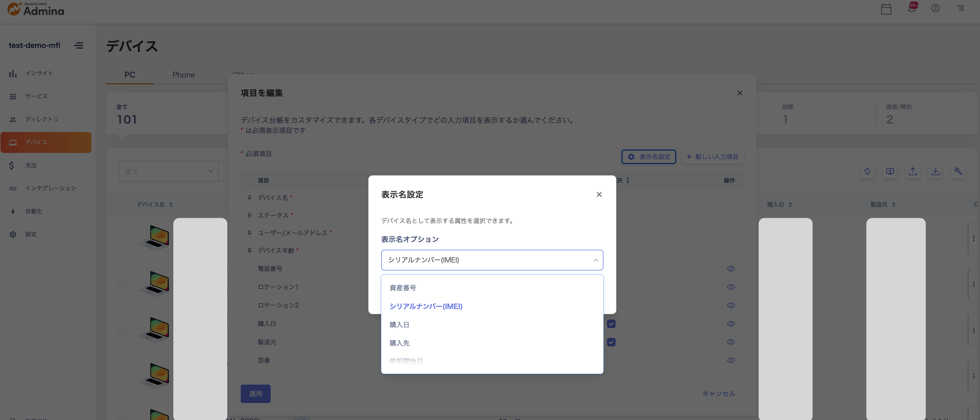Click the upload icon in device toolbar
The width and height of the screenshot is (980, 420).
tap(913, 171)
